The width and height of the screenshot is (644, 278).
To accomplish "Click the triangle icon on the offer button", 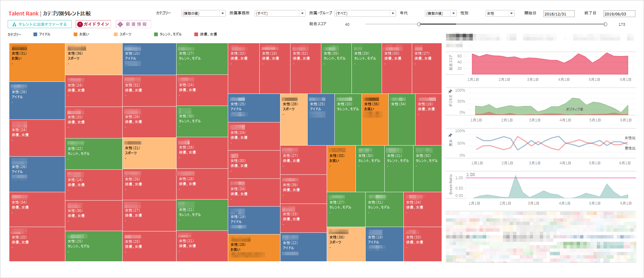I will coord(14,24).
